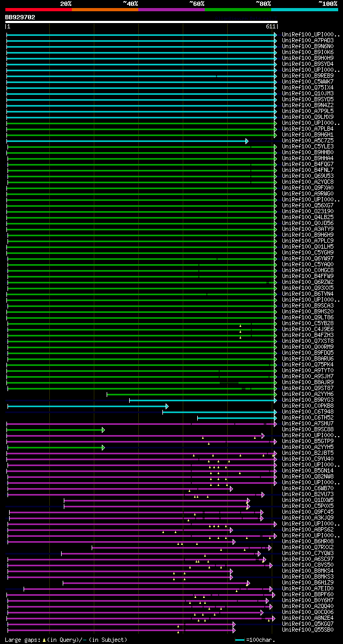Viewport: 343px width, 644px height.
Task: Select the UniRef100_A9TYT0 label
Action: click(x=308, y=370)
